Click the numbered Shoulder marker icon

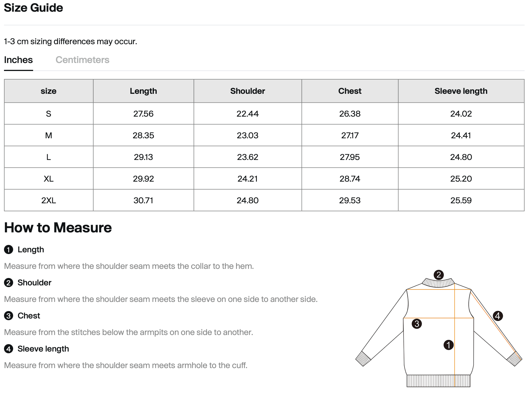[x=9, y=283]
